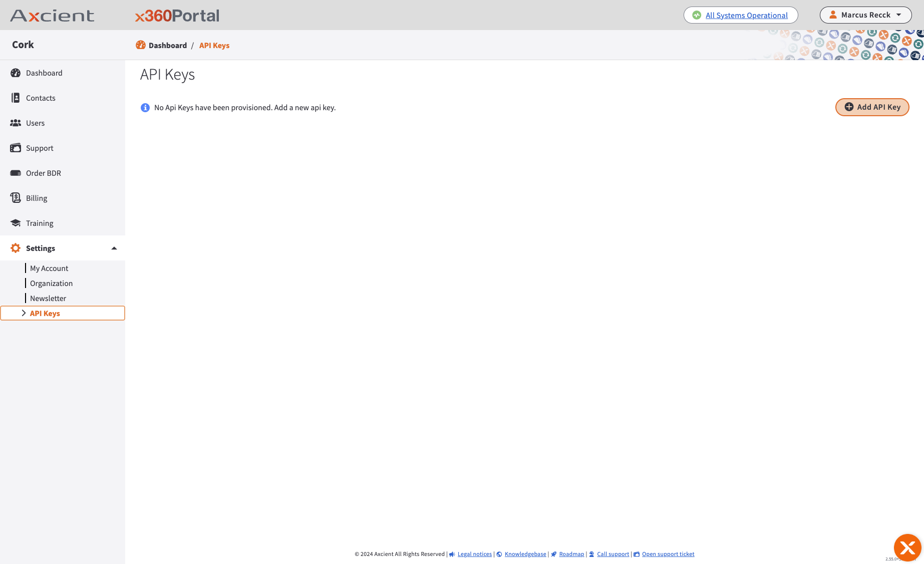
Task: Select the Training label in sidebar
Action: (40, 223)
